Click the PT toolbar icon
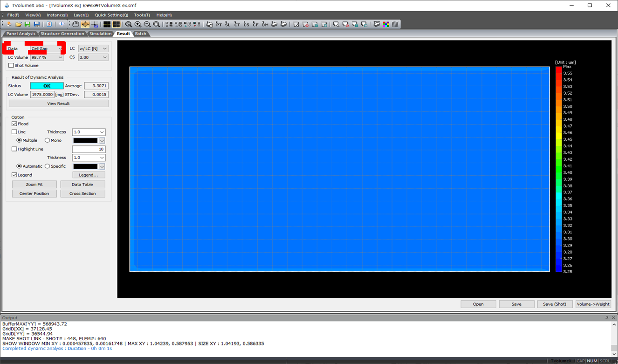 (219, 24)
